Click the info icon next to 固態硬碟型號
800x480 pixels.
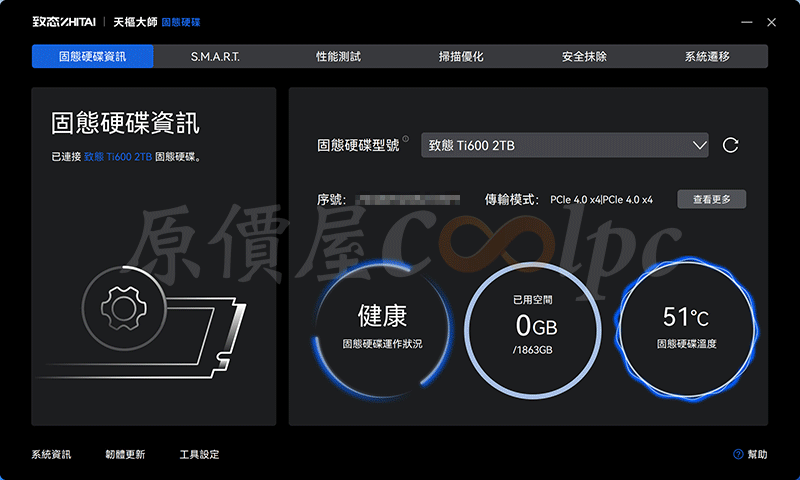coord(405,140)
